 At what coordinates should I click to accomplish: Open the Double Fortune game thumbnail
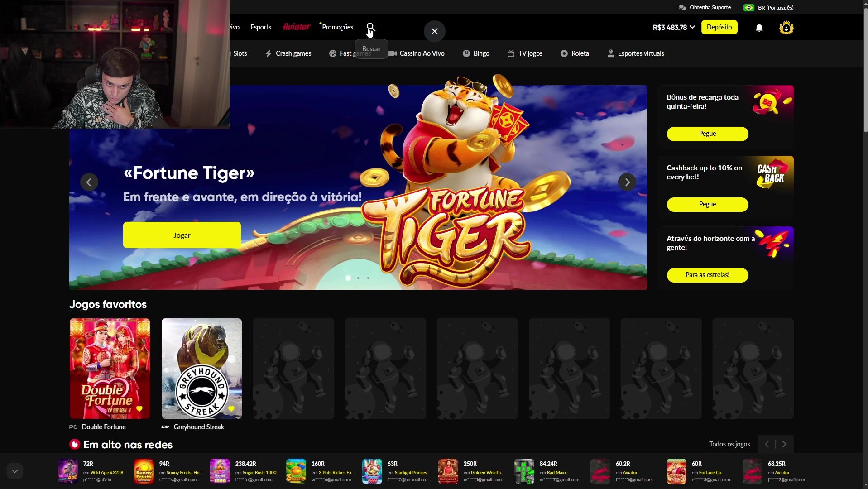(x=110, y=368)
